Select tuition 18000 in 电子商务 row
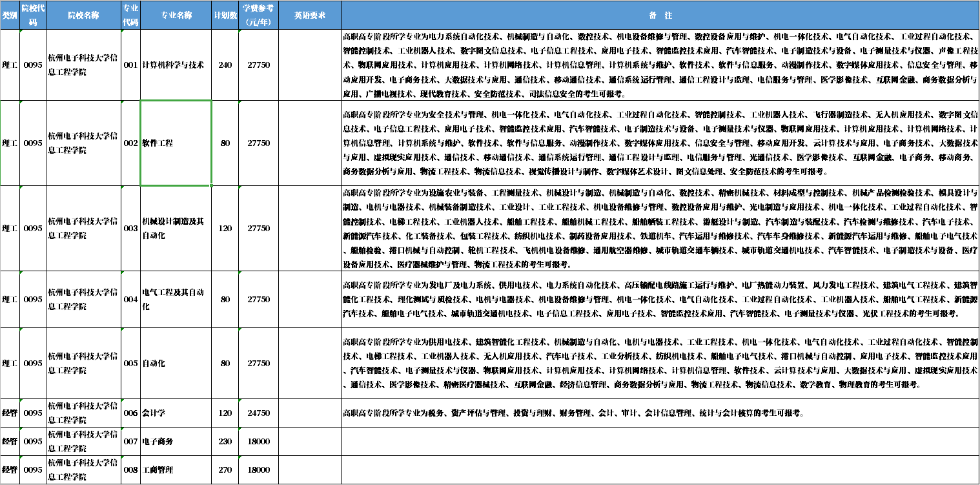980x485 pixels. (258, 441)
